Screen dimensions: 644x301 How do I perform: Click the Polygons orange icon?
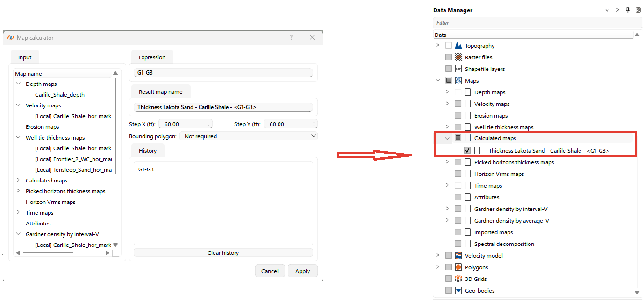[x=458, y=267]
